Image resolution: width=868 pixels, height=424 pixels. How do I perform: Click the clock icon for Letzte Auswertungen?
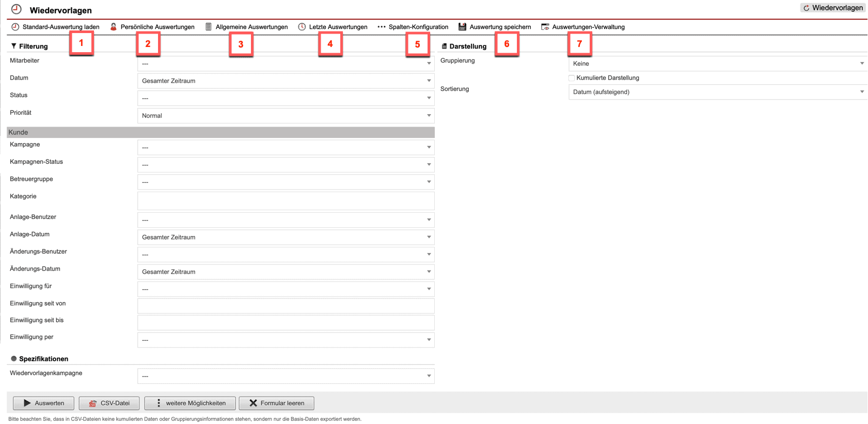tap(302, 27)
